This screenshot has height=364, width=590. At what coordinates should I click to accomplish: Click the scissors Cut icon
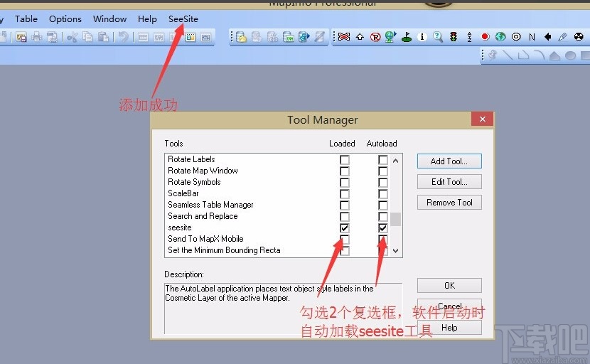pyautogui.click(x=73, y=37)
